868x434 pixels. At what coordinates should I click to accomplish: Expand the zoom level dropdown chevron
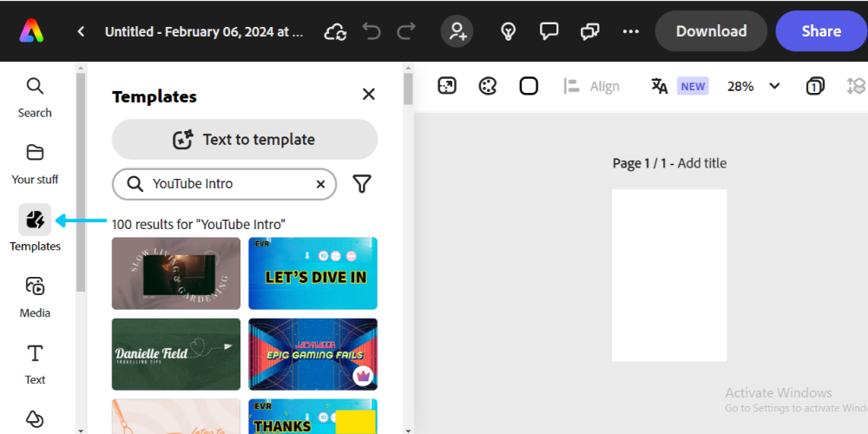(774, 86)
